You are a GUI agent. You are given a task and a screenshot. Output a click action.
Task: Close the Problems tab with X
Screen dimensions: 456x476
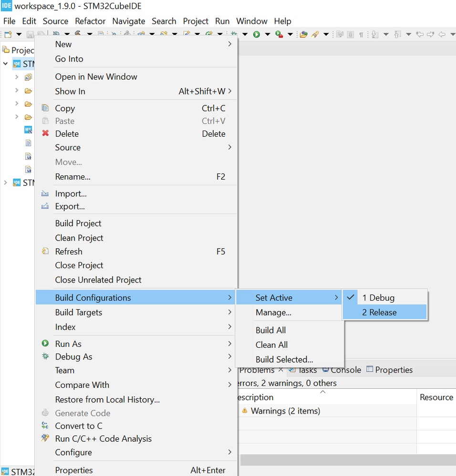(x=281, y=369)
